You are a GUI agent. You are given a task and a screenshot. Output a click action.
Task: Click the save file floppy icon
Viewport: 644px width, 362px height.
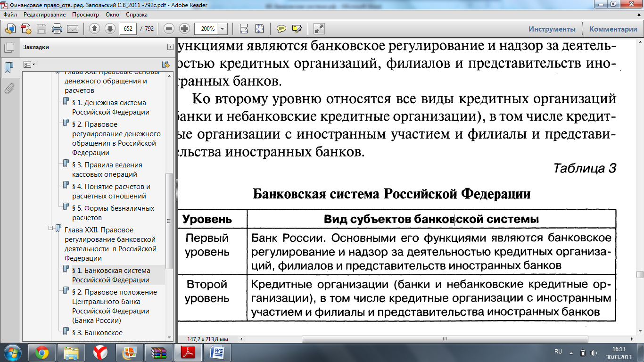click(x=41, y=29)
